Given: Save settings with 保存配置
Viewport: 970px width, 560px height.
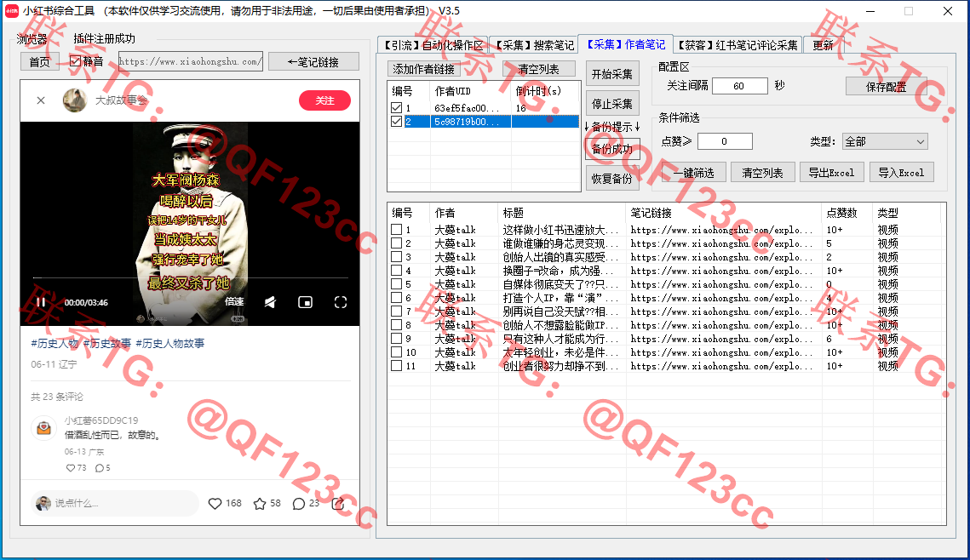Looking at the screenshot, I should point(886,87).
